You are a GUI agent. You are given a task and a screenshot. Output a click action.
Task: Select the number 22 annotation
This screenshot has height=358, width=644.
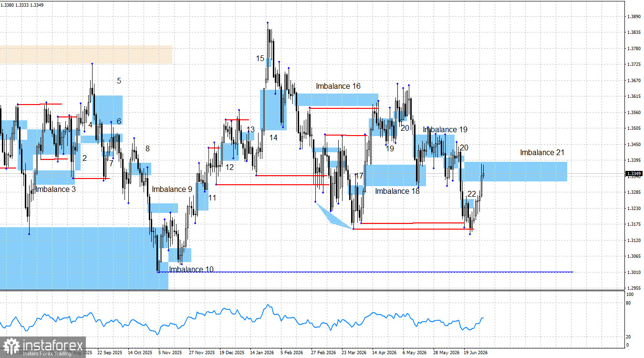tap(472, 194)
